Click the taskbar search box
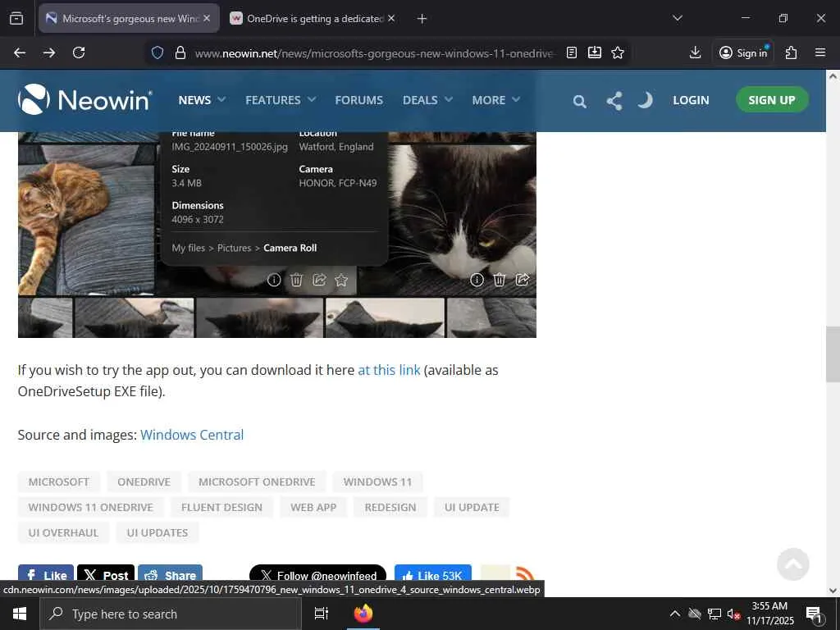840x630 pixels. point(171,614)
